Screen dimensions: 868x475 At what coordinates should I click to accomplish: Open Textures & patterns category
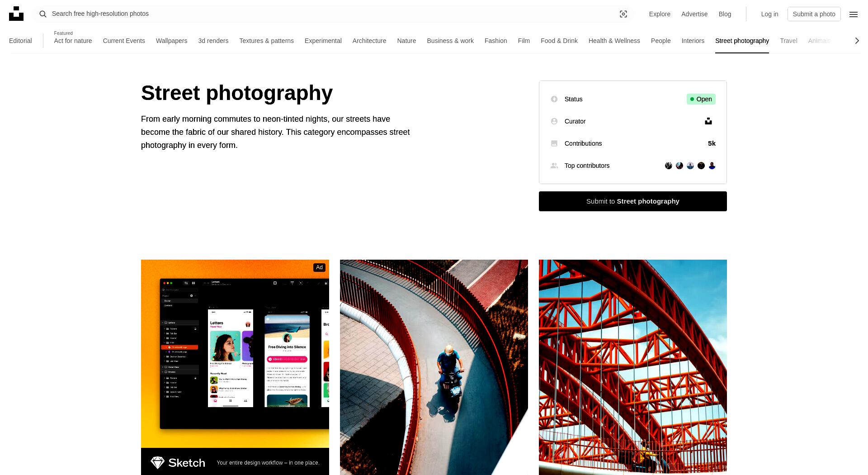[x=266, y=41]
